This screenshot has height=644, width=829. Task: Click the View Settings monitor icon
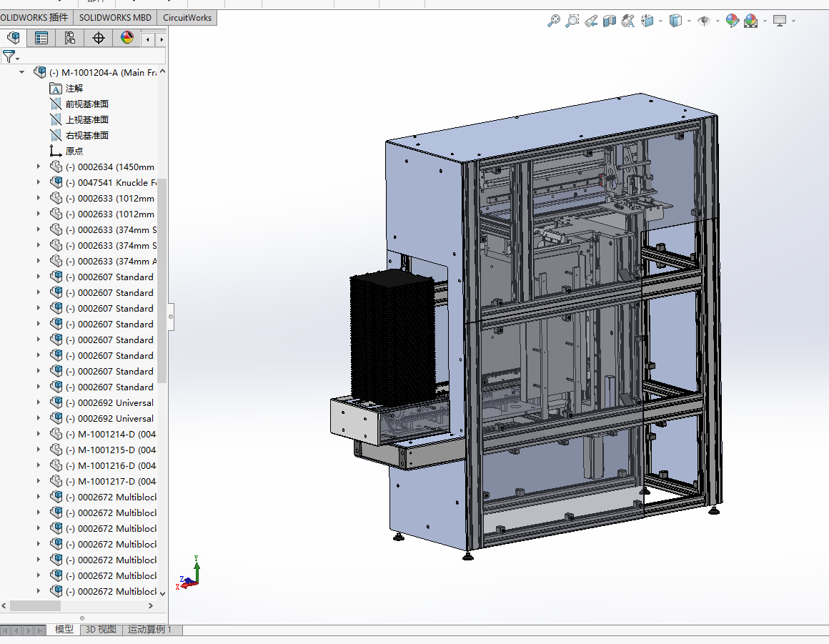tap(779, 21)
